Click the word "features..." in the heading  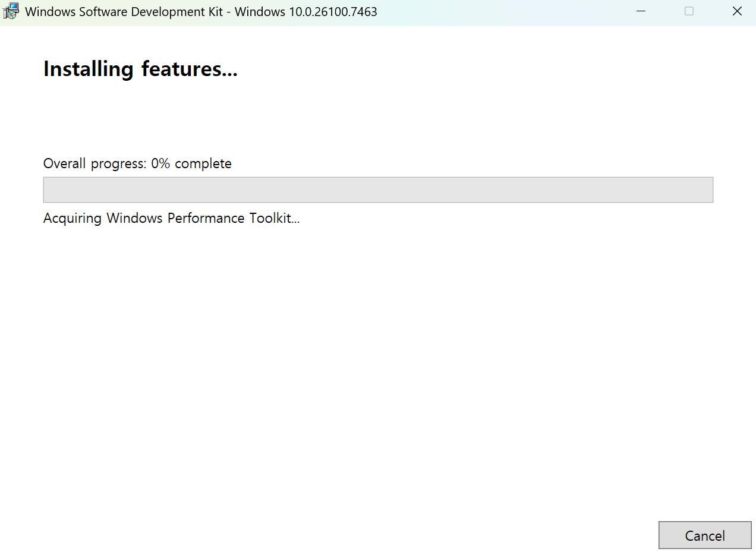tap(189, 69)
